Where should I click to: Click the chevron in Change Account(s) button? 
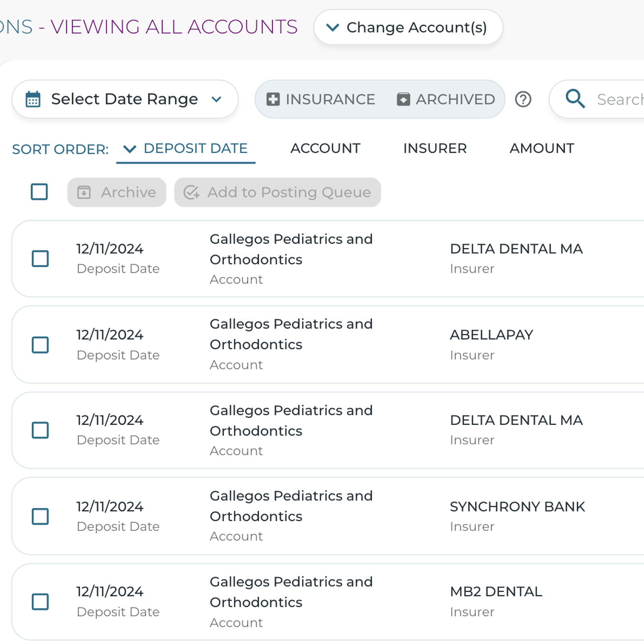[x=332, y=27]
